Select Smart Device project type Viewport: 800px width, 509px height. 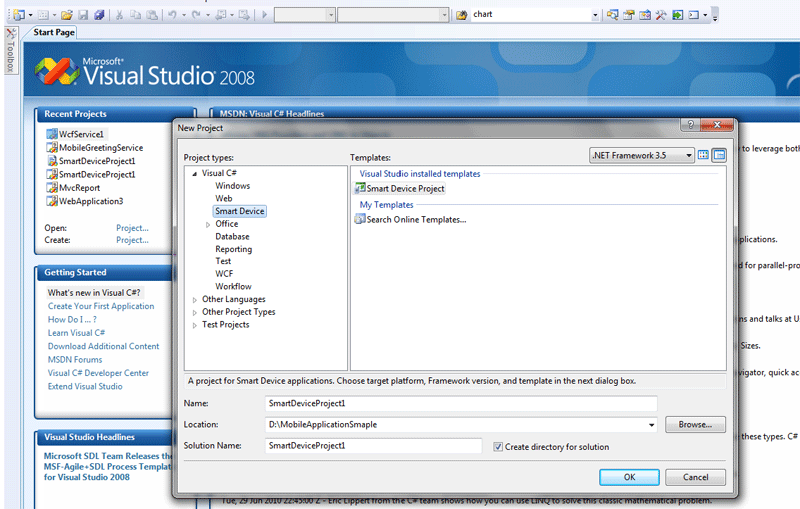239,211
